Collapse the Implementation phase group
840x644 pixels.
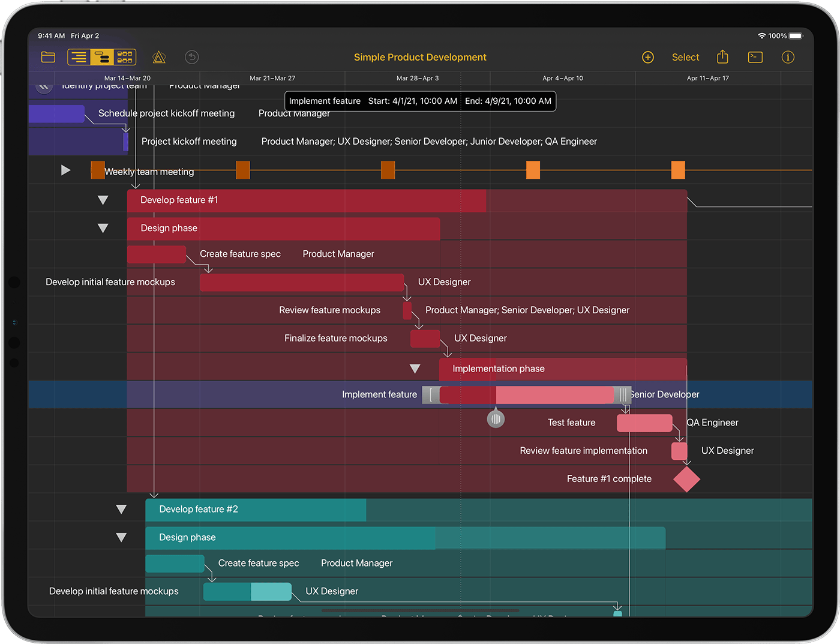pos(415,369)
